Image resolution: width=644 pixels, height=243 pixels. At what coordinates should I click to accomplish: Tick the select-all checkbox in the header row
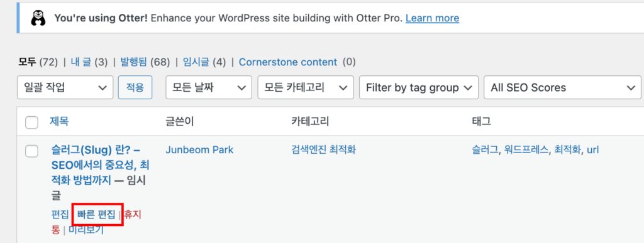[31, 122]
